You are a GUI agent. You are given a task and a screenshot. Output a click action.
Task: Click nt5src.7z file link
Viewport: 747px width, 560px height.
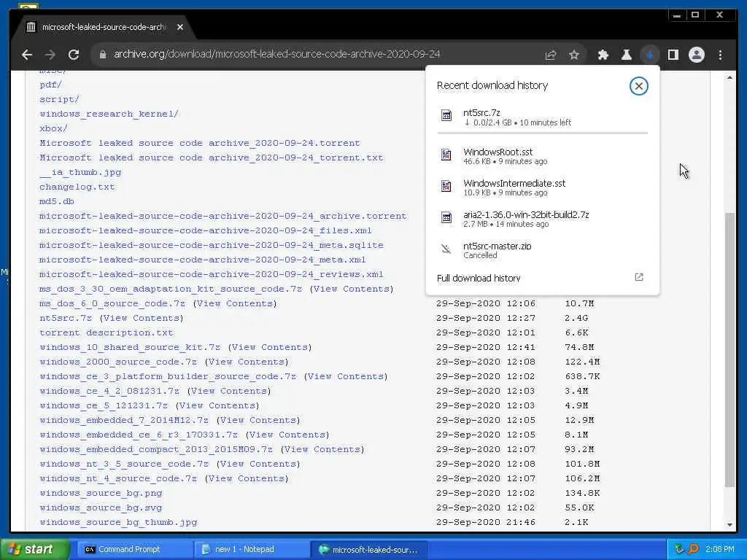click(66, 318)
